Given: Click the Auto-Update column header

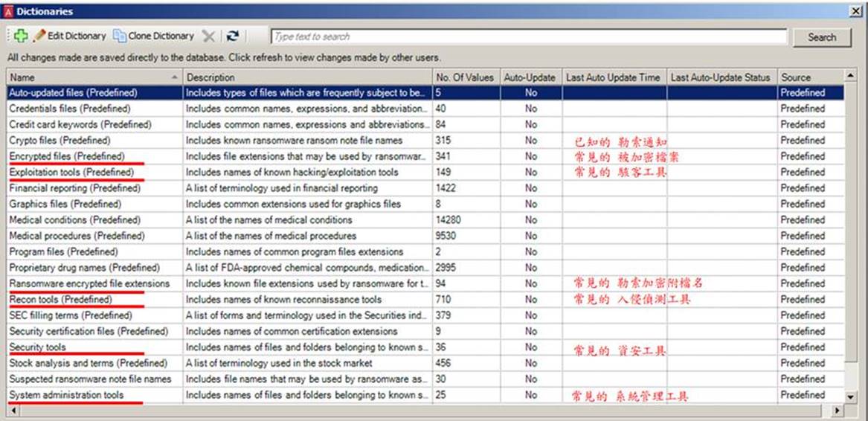Looking at the screenshot, I should 530,77.
